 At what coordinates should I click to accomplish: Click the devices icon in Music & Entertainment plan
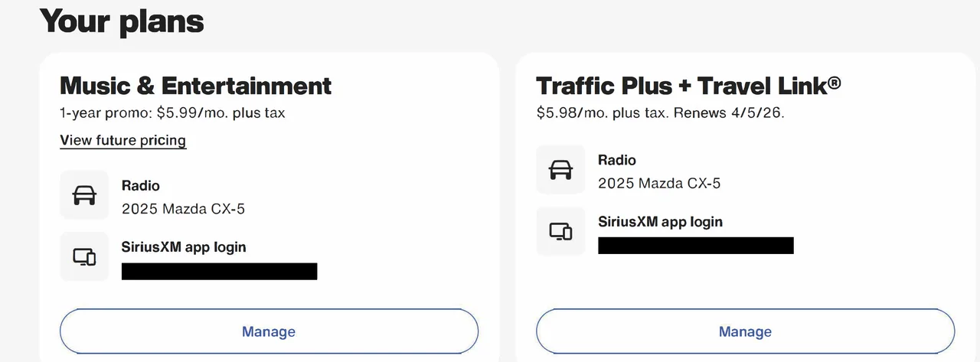point(84,256)
